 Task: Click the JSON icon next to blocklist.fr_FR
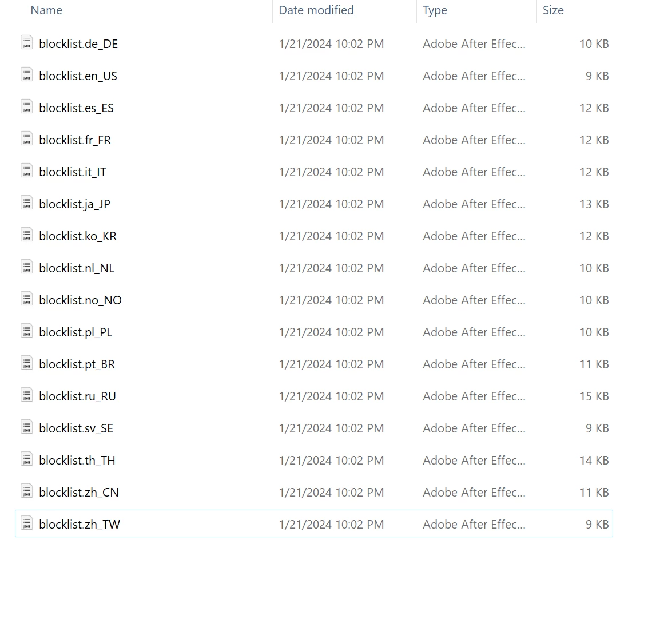pyautogui.click(x=26, y=139)
